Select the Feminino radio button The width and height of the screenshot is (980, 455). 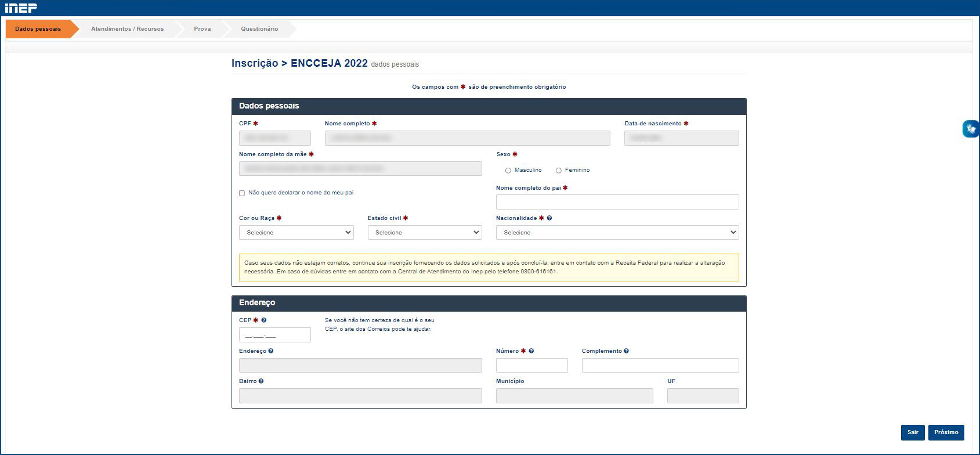pyautogui.click(x=559, y=171)
